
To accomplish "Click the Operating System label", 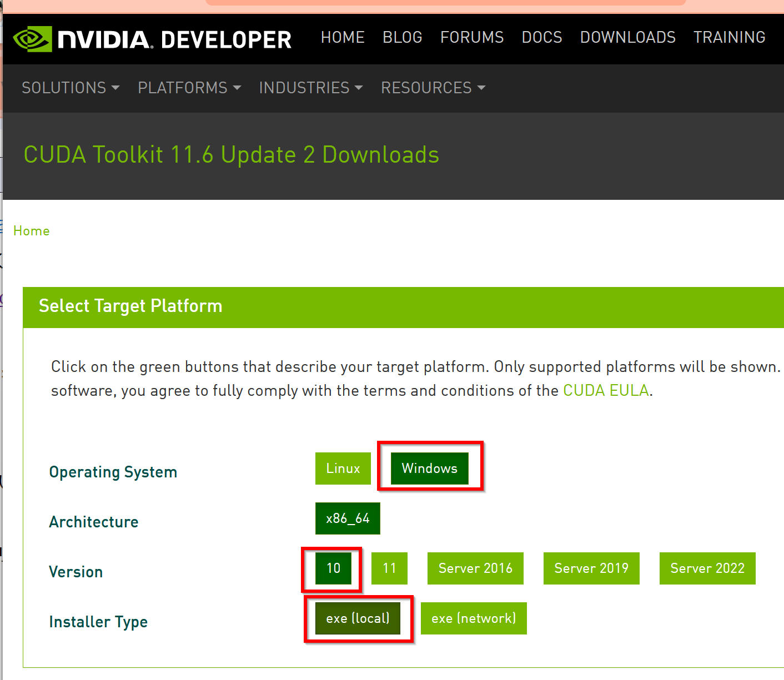I will pyautogui.click(x=113, y=472).
